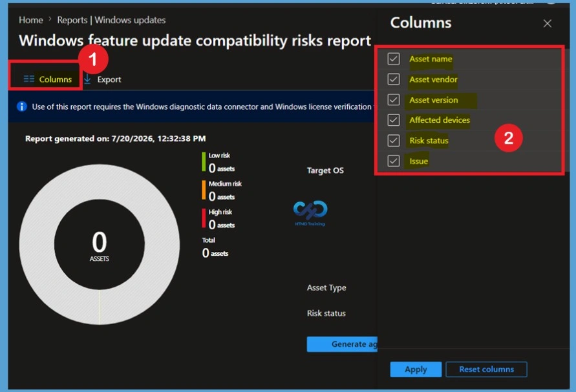Image resolution: width=576 pixels, height=392 pixels.
Task: Click the Target OS filter label
Action: 325,170
